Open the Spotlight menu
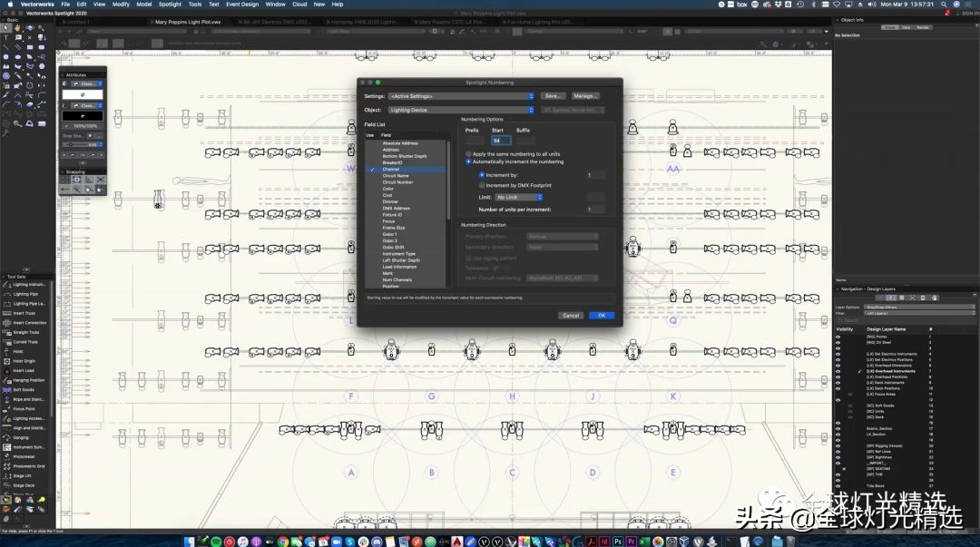Viewport: 980px width, 547px height. (x=170, y=4)
